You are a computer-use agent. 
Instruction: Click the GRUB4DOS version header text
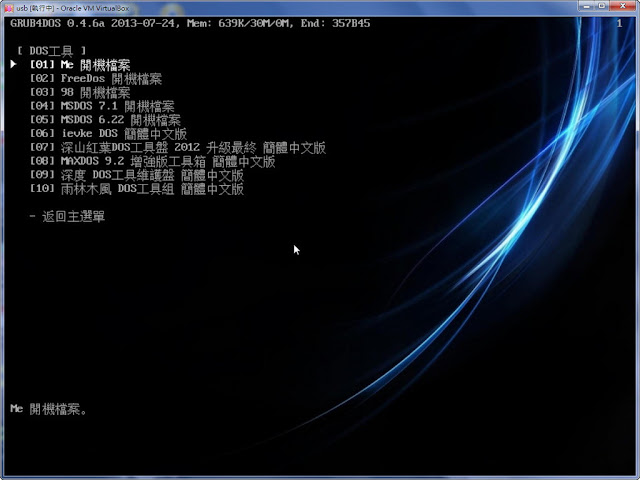190,23
